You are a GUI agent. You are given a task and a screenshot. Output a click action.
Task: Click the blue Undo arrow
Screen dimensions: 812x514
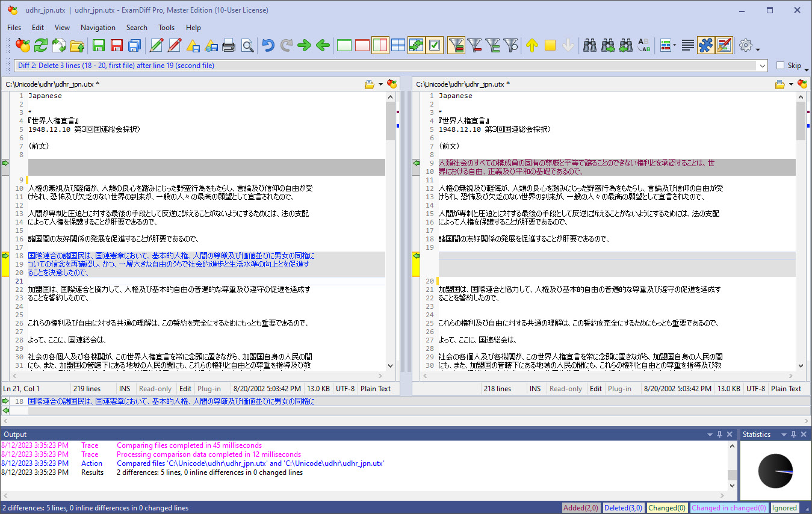click(x=268, y=45)
